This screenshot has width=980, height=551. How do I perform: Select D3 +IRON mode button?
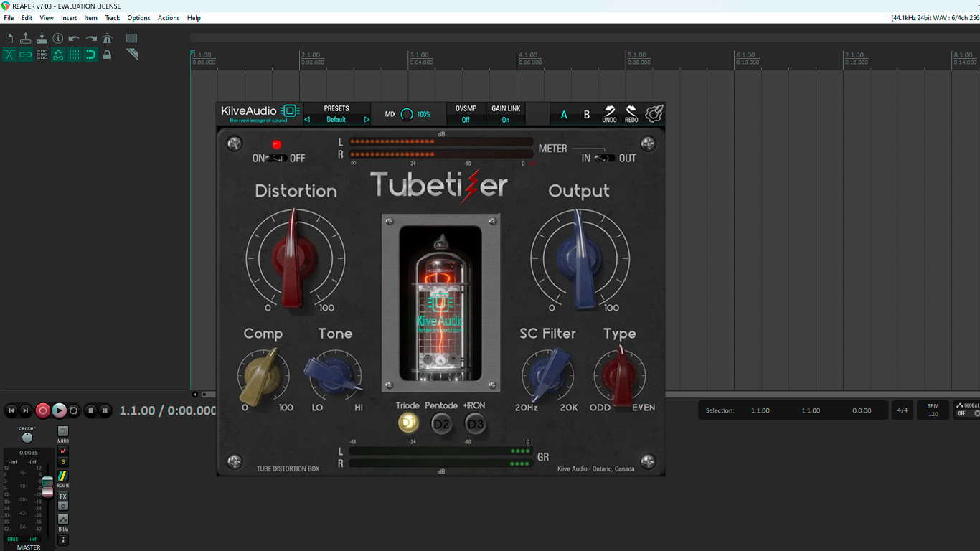coord(476,424)
